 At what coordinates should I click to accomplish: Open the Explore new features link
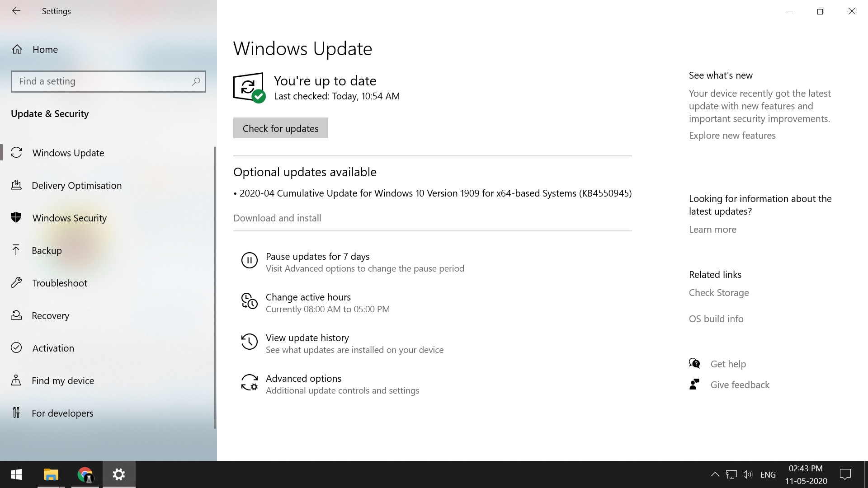pyautogui.click(x=732, y=135)
